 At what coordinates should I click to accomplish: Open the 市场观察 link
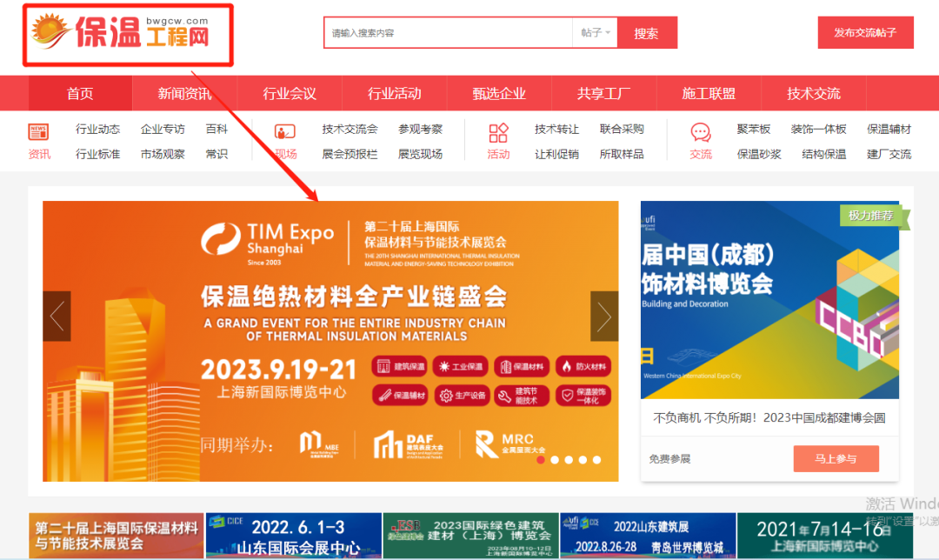pyautogui.click(x=163, y=154)
